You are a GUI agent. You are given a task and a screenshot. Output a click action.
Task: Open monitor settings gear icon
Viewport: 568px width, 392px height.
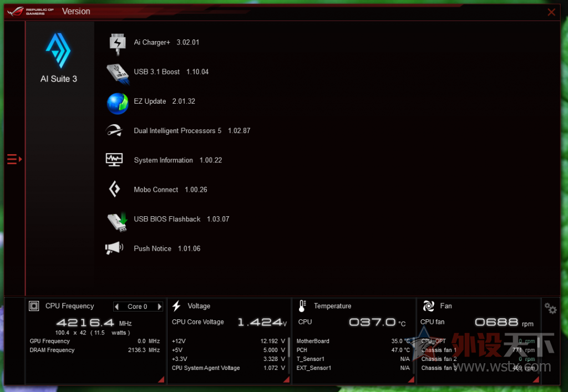click(550, 308)
